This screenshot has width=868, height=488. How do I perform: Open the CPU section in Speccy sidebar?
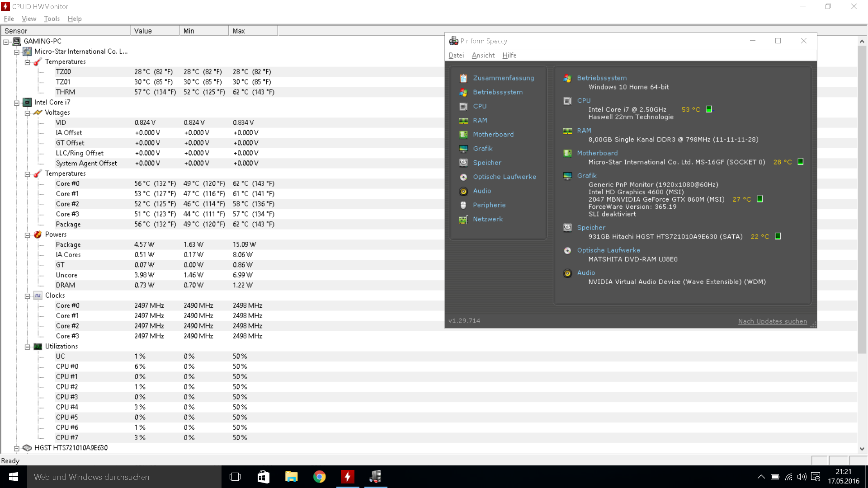coord(480,106)
